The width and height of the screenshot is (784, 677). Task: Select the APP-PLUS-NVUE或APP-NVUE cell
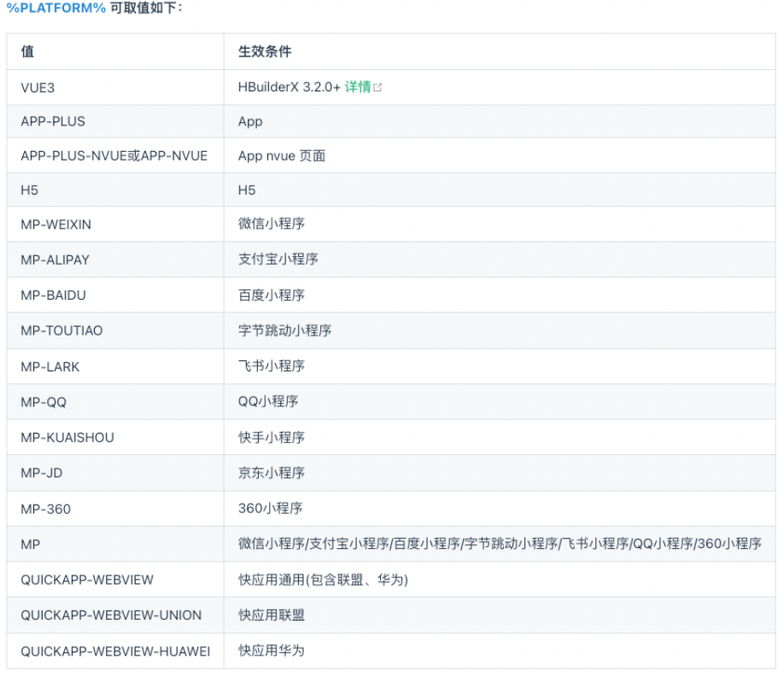114,156
